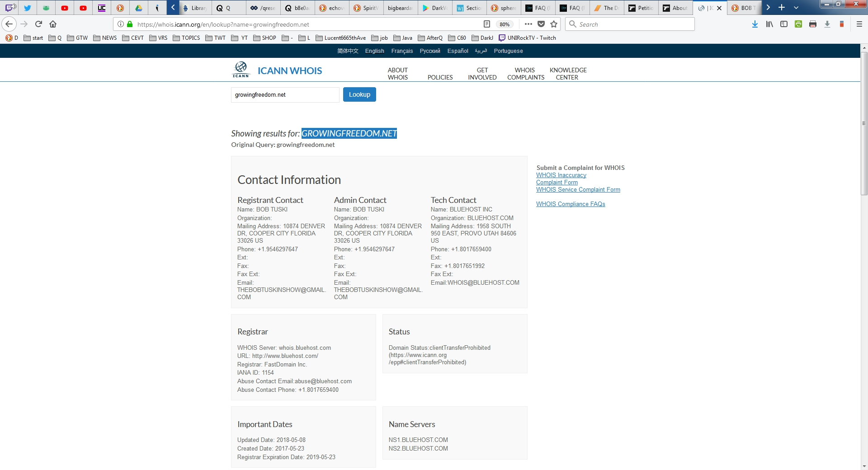Open a new tab with plus button
The height and width of the screenshot is (470, 868).
tap(782, 8)
